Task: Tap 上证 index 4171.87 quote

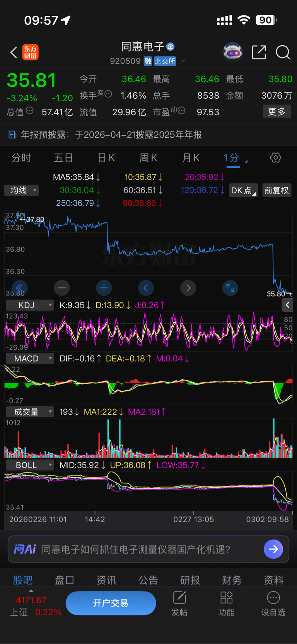Action: click(x=36, y=606)
